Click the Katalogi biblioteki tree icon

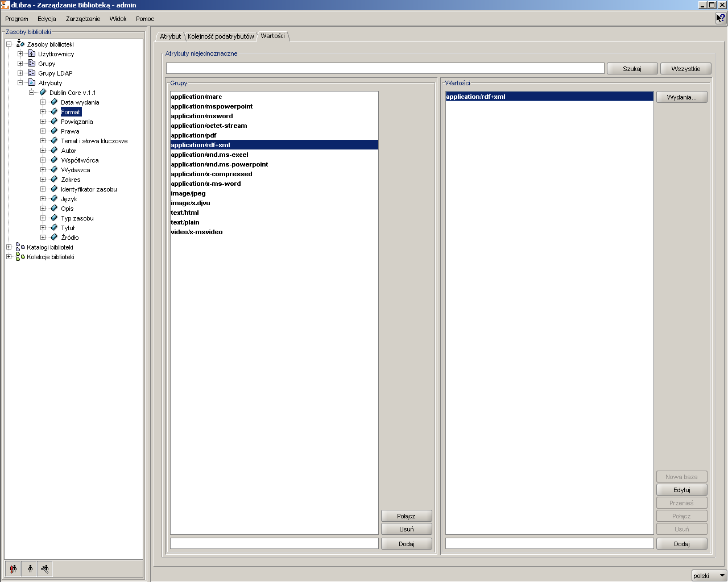(20, 247)
